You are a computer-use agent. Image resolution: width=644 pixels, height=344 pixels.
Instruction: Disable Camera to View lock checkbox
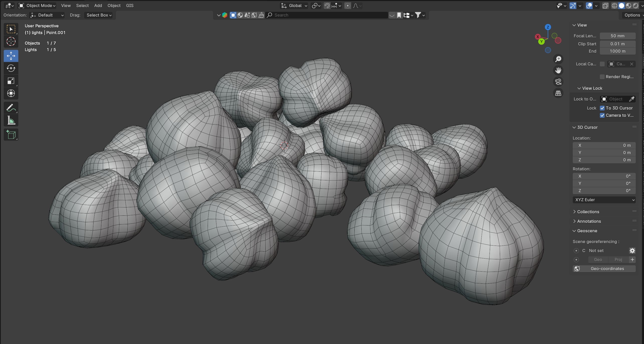[602, 115]
